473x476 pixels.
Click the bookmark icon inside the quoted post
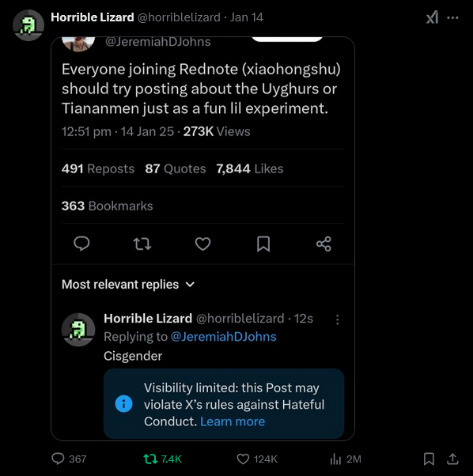(x=263, y=244)
